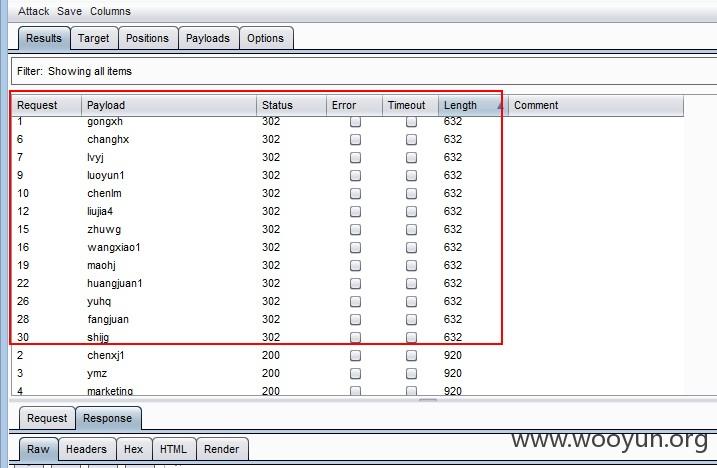
Task: Switch to the Headers view tab
Action: point(86,449)
